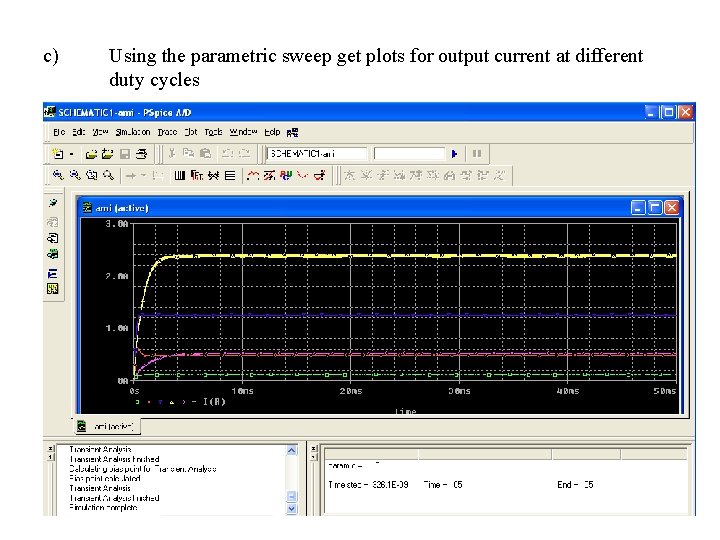Click the yellow-green simulation queue sidebar icon

pyautogui.click(x=53, y=289)
